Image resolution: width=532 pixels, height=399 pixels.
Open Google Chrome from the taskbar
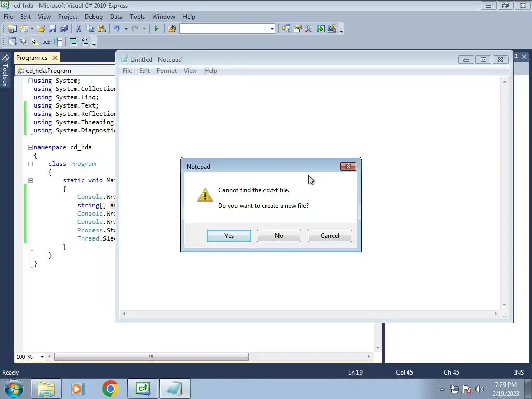(x=110, y=389)
